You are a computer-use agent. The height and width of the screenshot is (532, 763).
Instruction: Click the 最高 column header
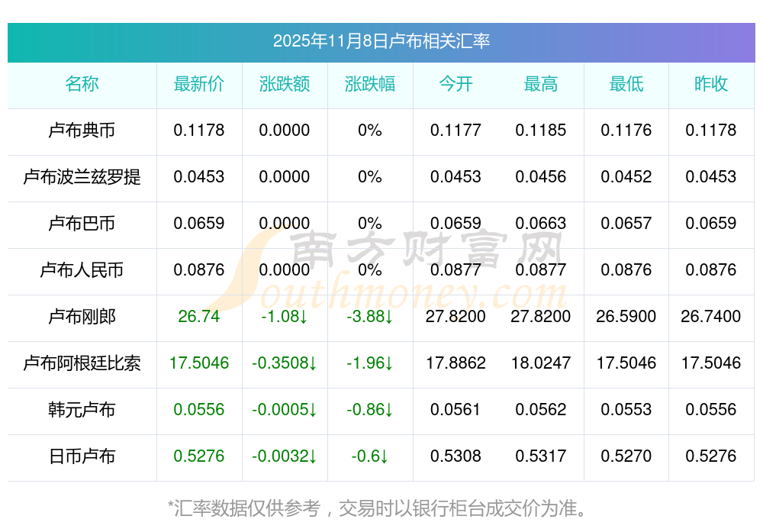point(541,84)
